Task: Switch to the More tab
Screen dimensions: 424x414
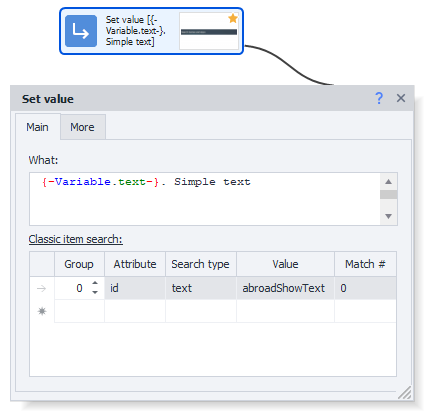Action: [82, 127]
